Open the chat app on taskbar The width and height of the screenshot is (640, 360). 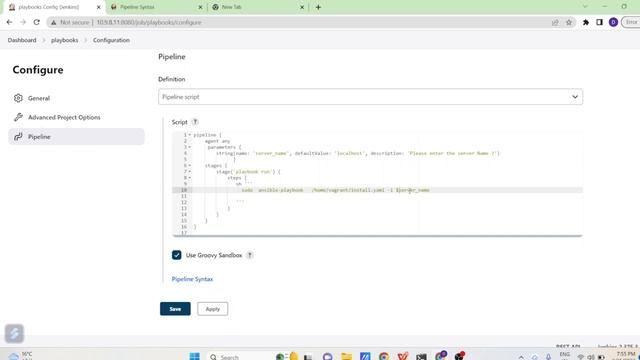tap(327, 356)
